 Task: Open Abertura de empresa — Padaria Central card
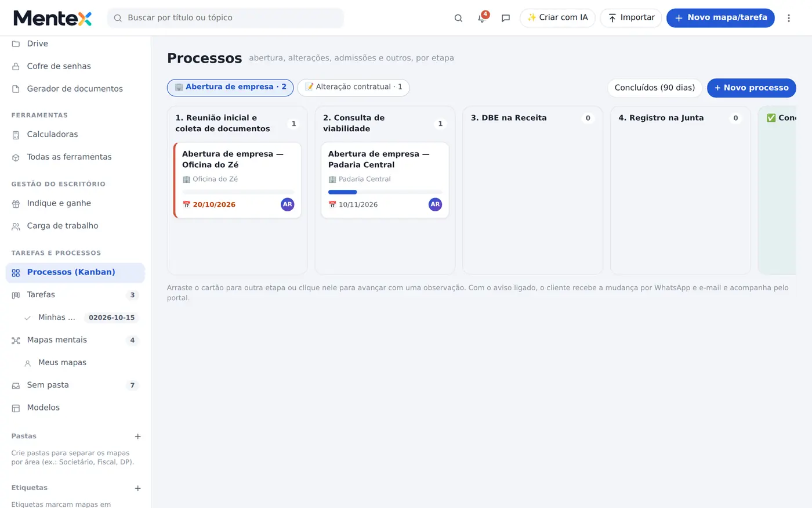point(385,180)
